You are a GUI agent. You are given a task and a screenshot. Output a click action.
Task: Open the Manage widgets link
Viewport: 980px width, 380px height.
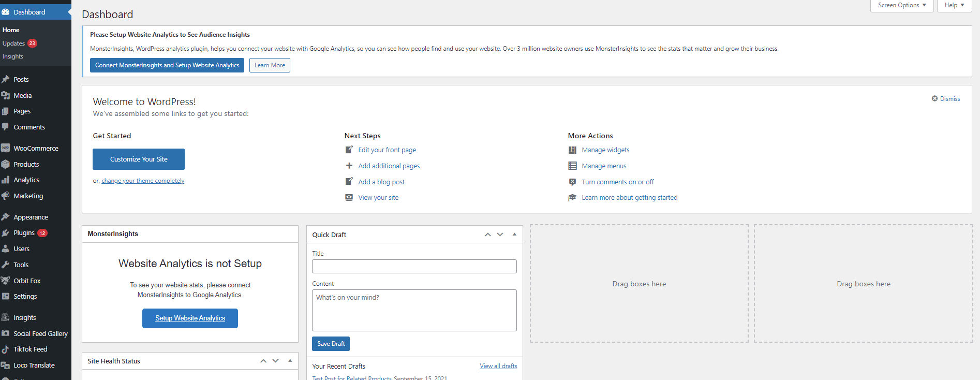(x=605, y=150)
